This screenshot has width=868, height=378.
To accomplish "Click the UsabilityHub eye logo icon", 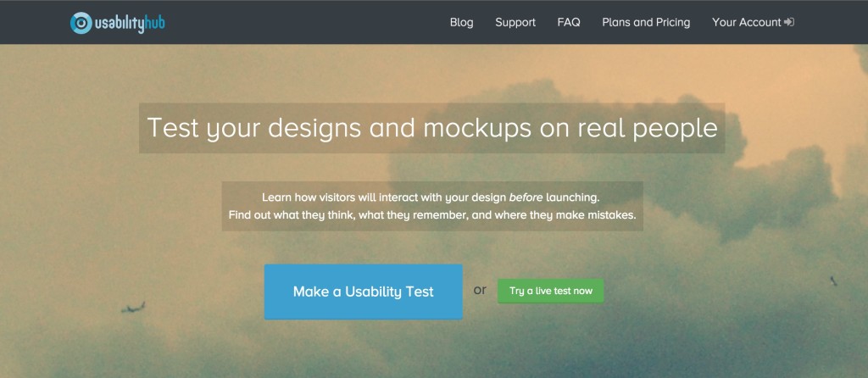I will 81,23.
